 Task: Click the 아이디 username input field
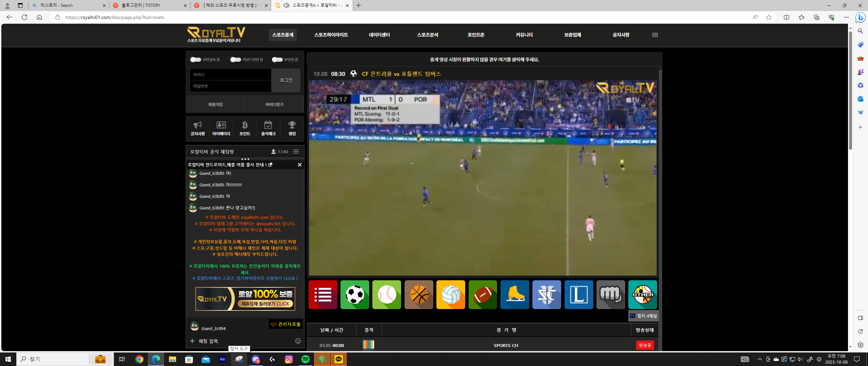[x=230, y=75]
